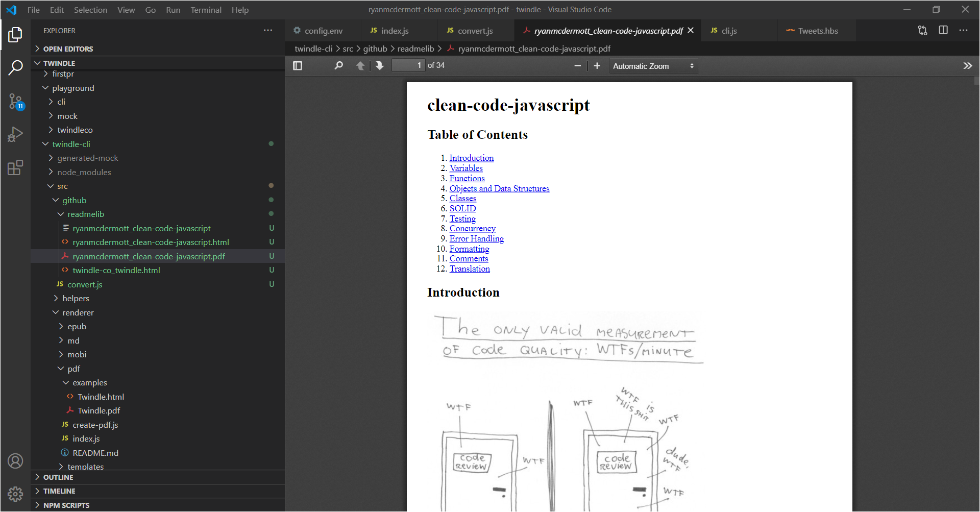Click the PDF page number field

point(408,65)
